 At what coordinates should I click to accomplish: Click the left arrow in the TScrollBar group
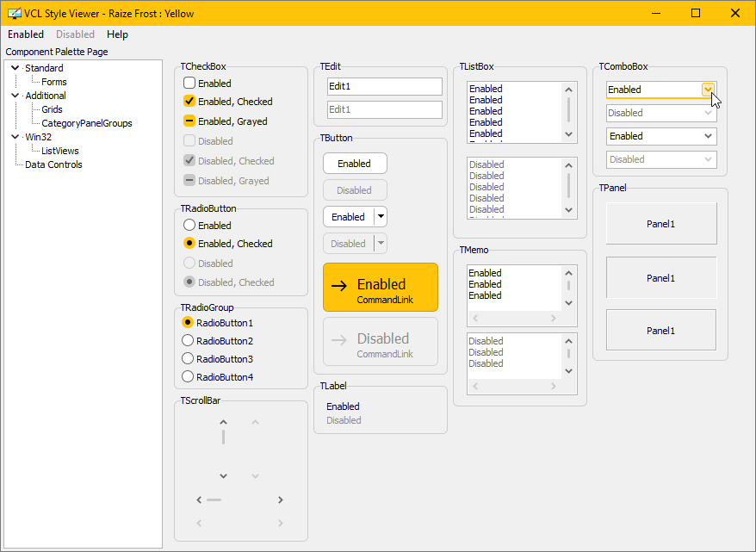(199, 499)
